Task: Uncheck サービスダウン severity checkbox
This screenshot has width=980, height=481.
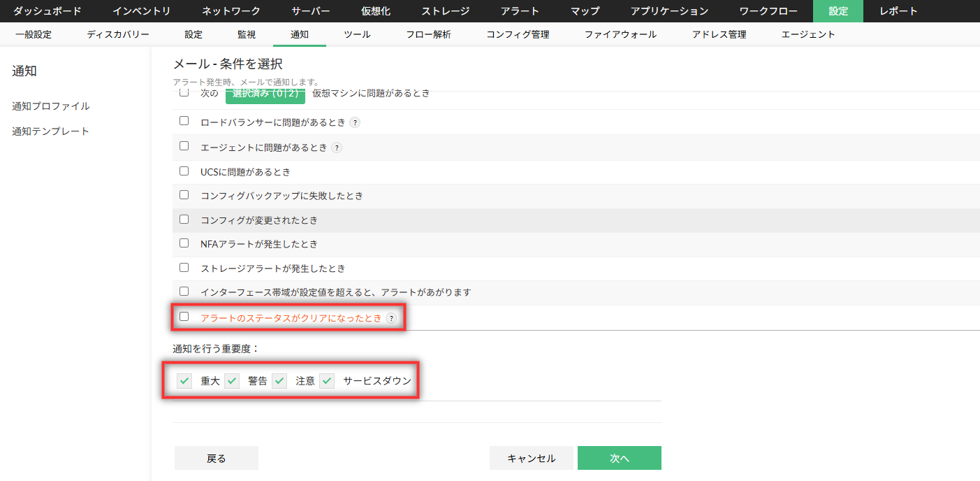Action: point(327,381)
